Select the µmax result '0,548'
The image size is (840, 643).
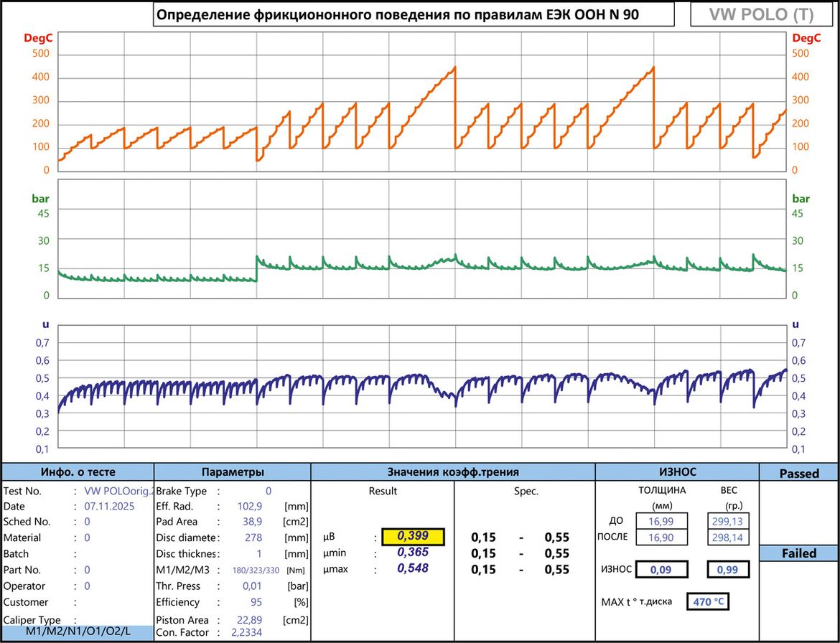(x=413, y=568)
